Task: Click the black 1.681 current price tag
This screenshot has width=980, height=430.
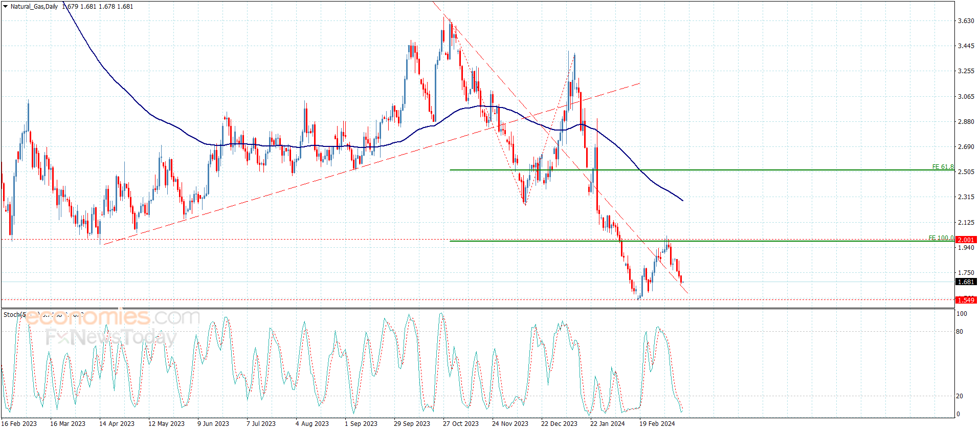Action: [x=966, y=282]
